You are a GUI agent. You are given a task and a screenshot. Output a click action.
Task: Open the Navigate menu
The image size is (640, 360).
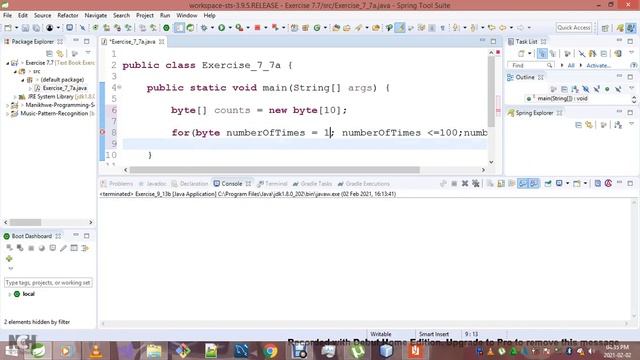point(96,16)
